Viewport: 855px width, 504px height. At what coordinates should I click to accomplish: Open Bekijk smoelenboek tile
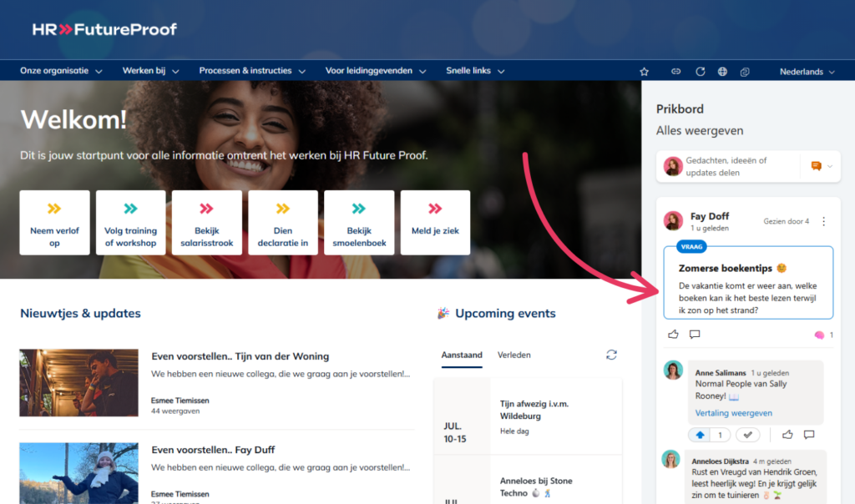pyautogui.click(x=359, y=222)
